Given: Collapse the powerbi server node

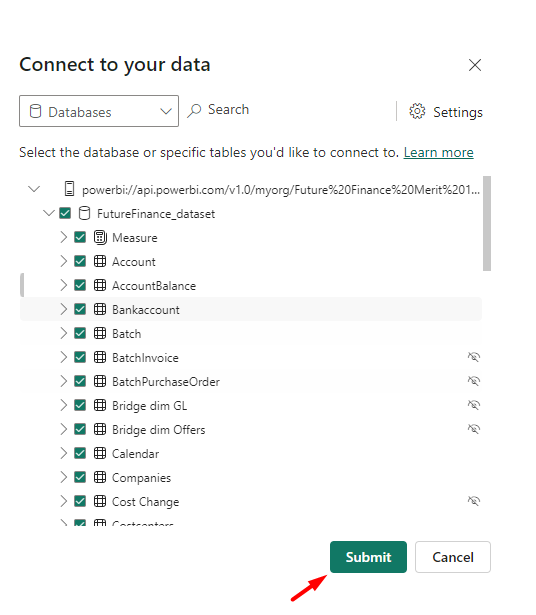Looking at the screenshot, I should tap(34, 189).
